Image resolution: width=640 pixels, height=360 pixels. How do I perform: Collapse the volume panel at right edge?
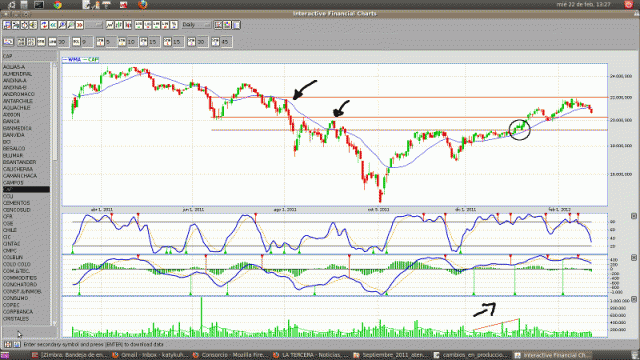click(x=634, y=299)
